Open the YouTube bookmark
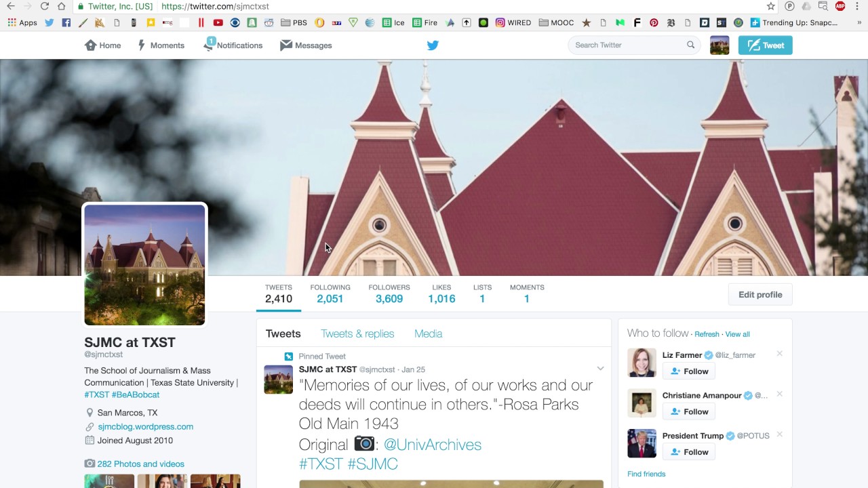Image resolution: width=868 pixels, height=488 pixels. pos(218,22)
